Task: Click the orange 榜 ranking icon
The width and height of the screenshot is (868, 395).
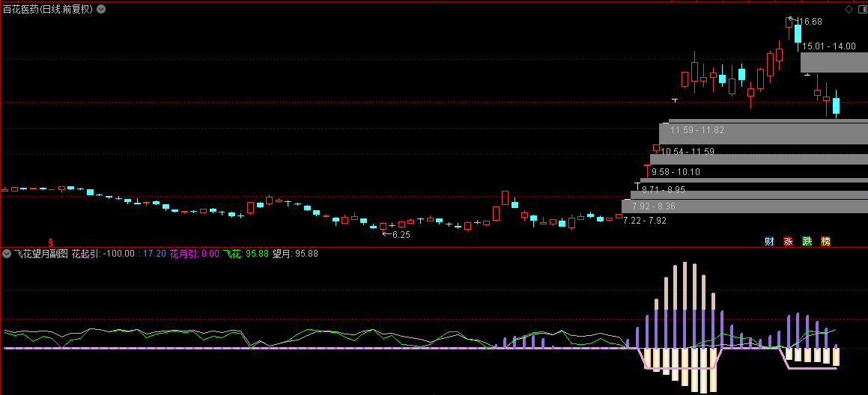Action: (826, 241)
